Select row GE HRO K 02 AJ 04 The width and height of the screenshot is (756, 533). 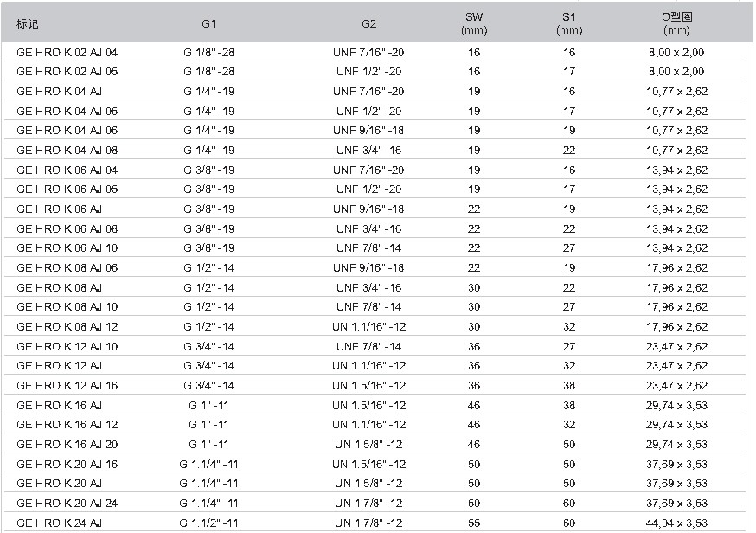[x=375, y=52]
